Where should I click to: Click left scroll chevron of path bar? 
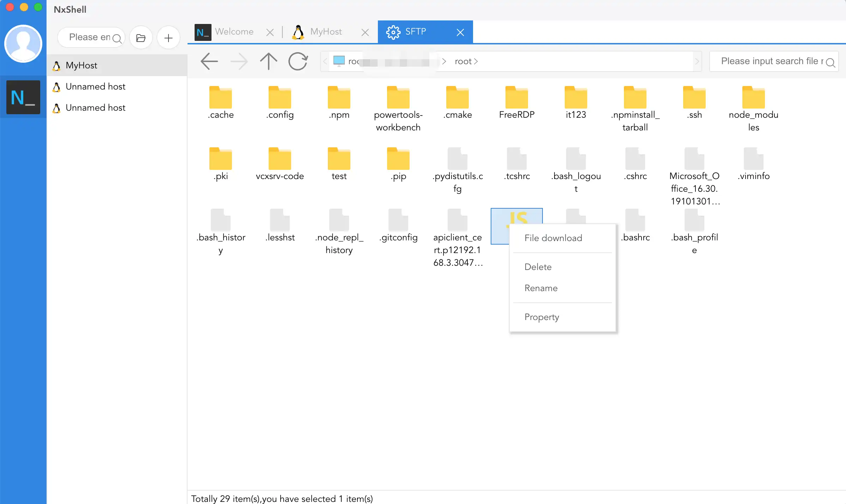coord(325,61)
